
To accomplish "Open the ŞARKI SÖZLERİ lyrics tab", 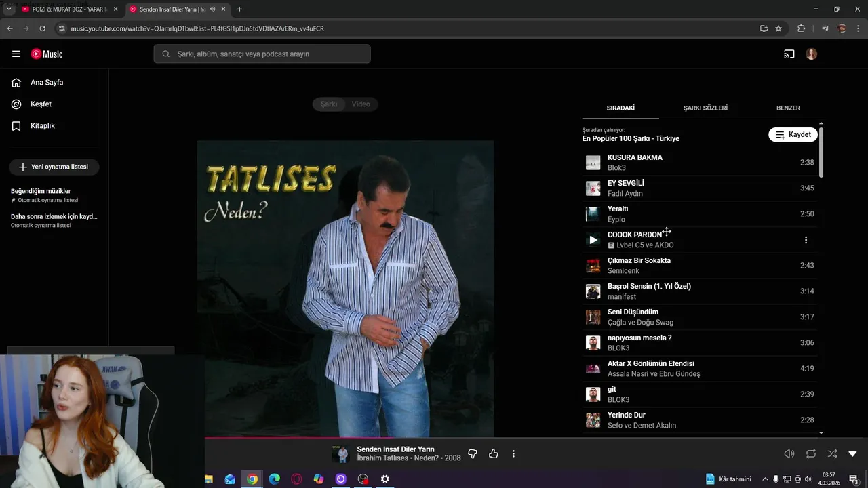I will (x=705, y=108).
